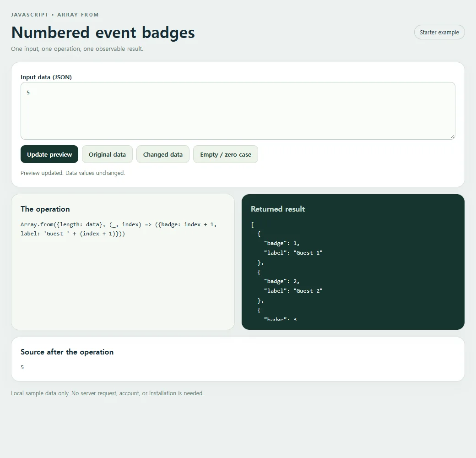Select the "label": "Guest 1" line
The image size is (476, 458).
point(293,253)
